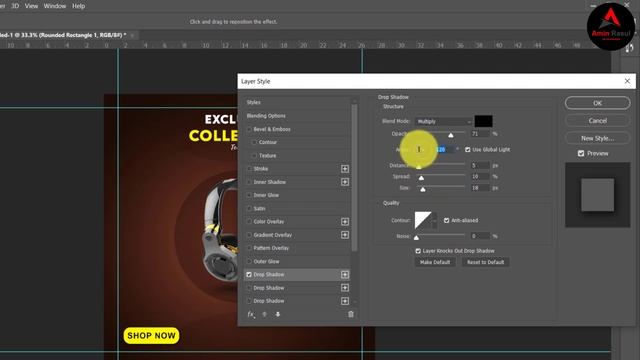
Task: Enable the Inner Glow checkbox
Action: [x=249, y=196]
